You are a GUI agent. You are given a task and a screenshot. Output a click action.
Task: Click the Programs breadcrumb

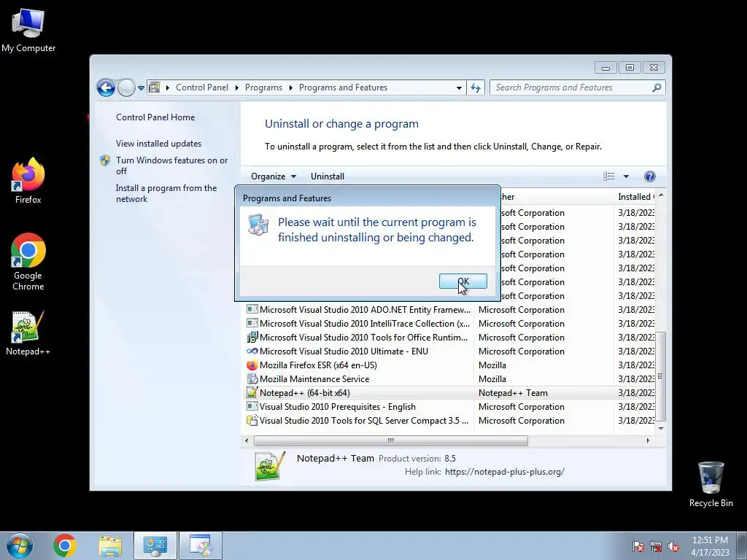tap(263, 87)
